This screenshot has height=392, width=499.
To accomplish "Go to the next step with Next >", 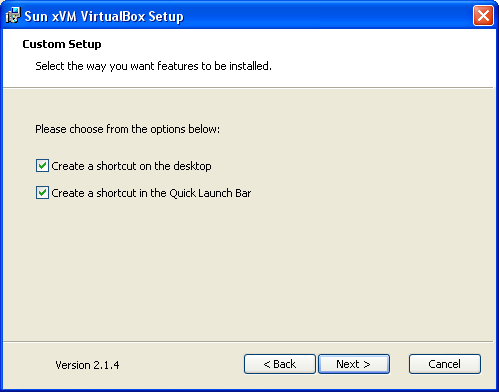I will click(x=354, y=364).
